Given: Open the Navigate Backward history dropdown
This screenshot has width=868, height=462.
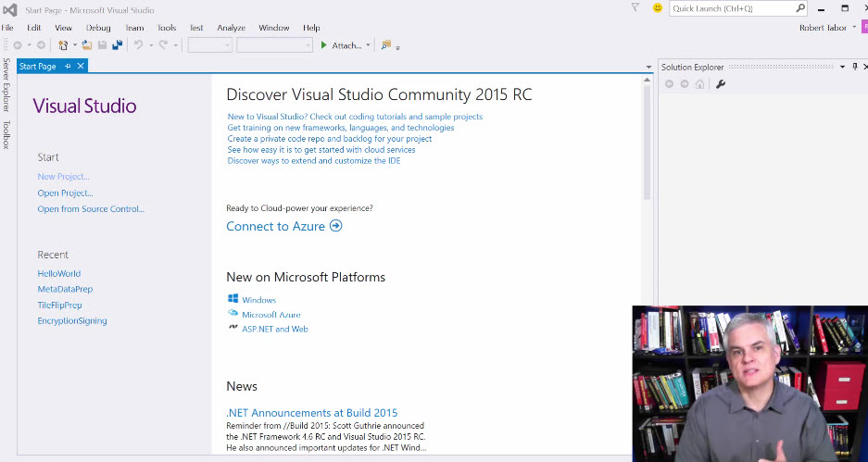Looking at the screenshot, I should pyautogui.click(x=30, y=45).
